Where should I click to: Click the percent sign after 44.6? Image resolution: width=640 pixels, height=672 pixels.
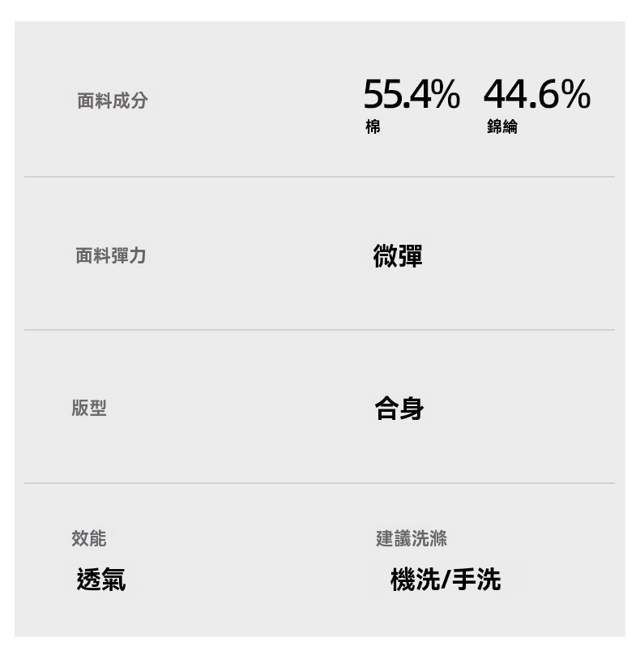[575, 96]
